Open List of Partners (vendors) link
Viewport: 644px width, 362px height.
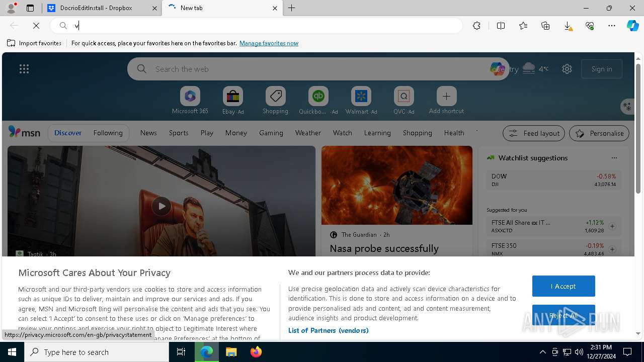(329, 330)
